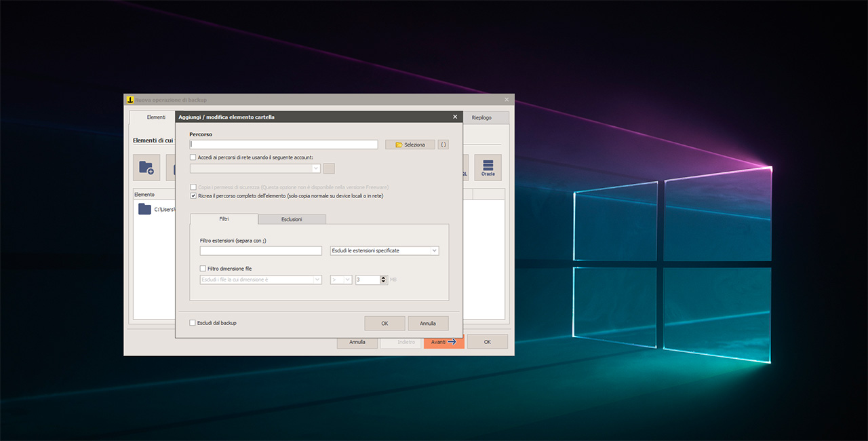
Task: Switch to the Esclusioni tab
Action: tap(292, 219)
